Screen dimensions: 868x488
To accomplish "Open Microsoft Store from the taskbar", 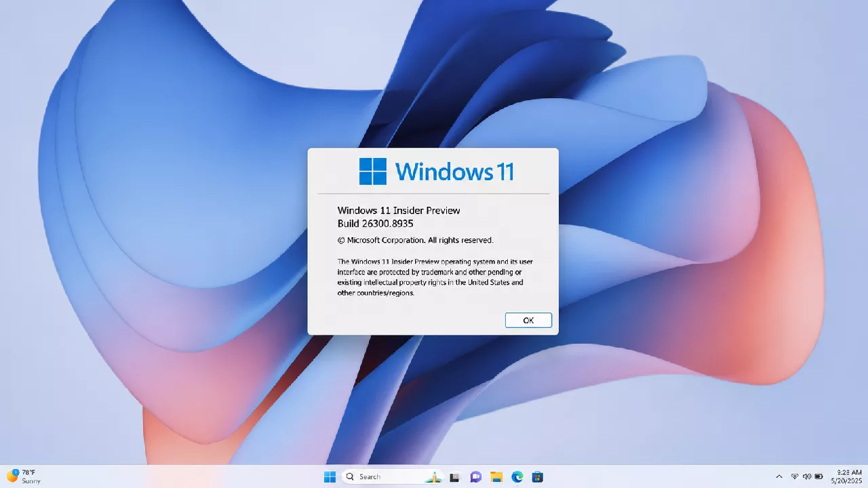I will [538, 476].
